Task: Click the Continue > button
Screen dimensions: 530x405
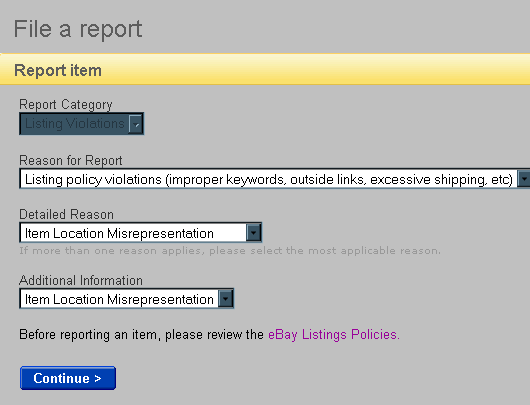Action: click(68, 378)
